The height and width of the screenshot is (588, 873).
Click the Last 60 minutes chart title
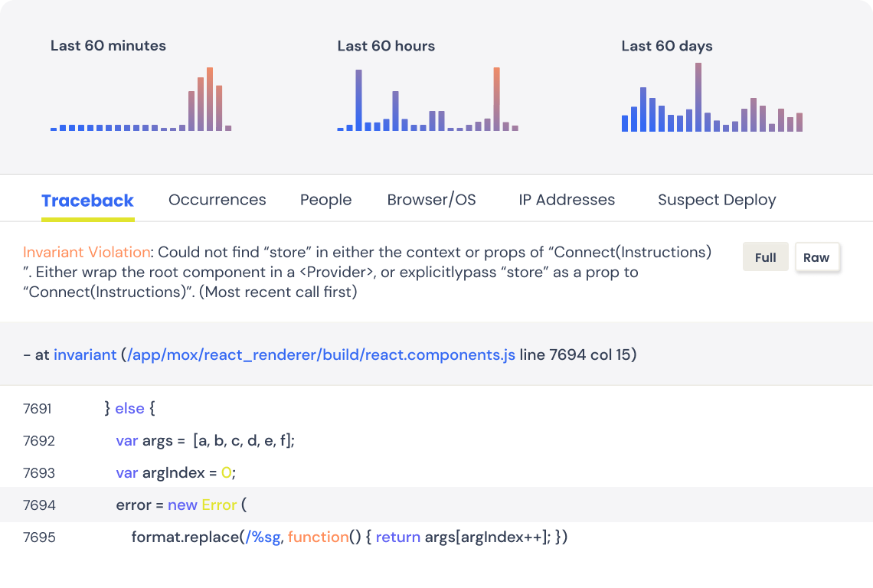point(108,46)
